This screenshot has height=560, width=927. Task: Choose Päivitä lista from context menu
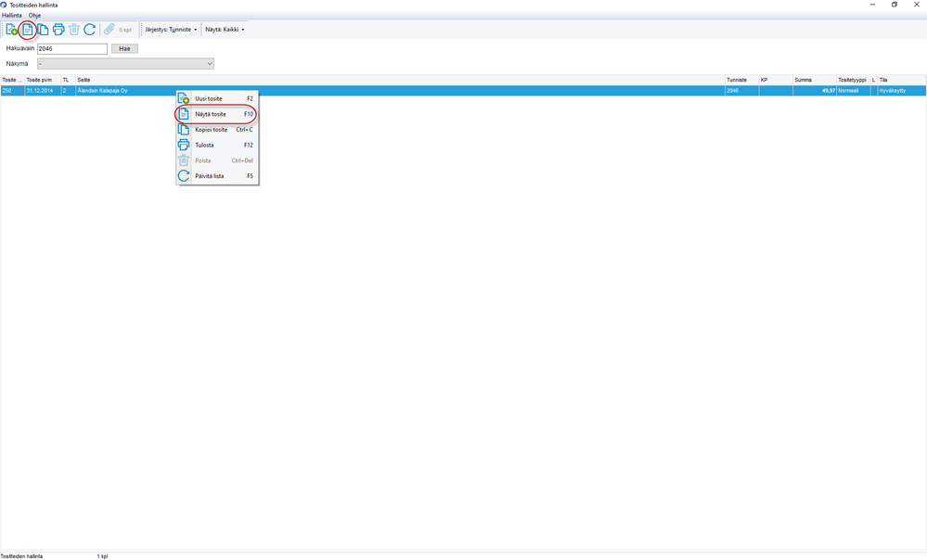[217, 176]
